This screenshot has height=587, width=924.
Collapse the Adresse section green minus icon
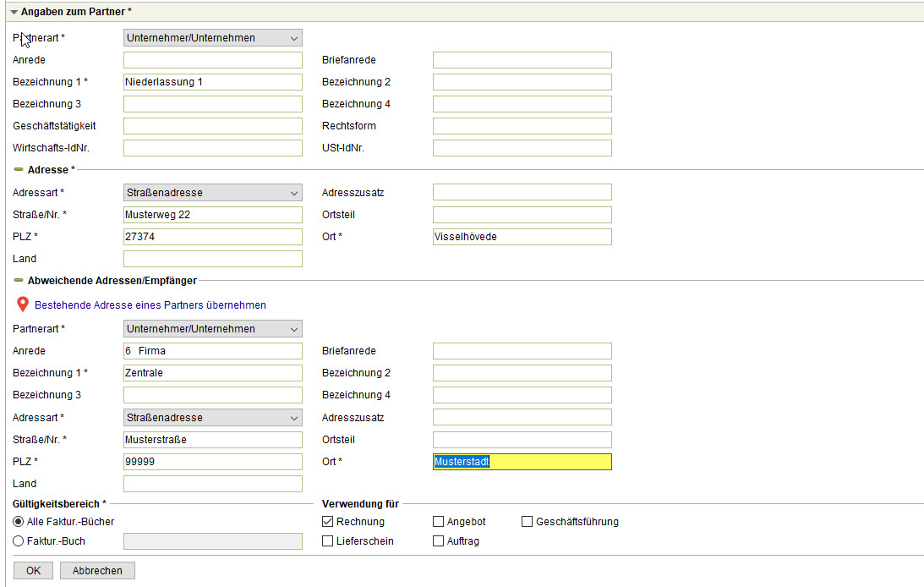click(x=19, y=170)
